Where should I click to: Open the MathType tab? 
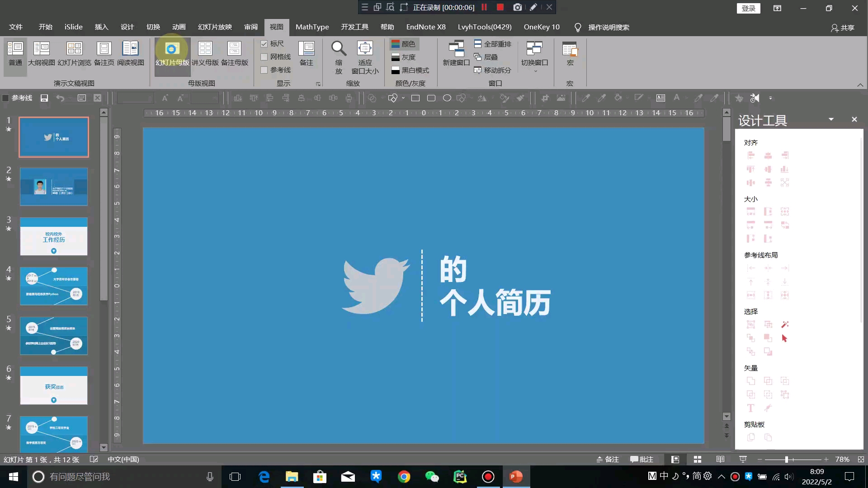pos(312,27)
